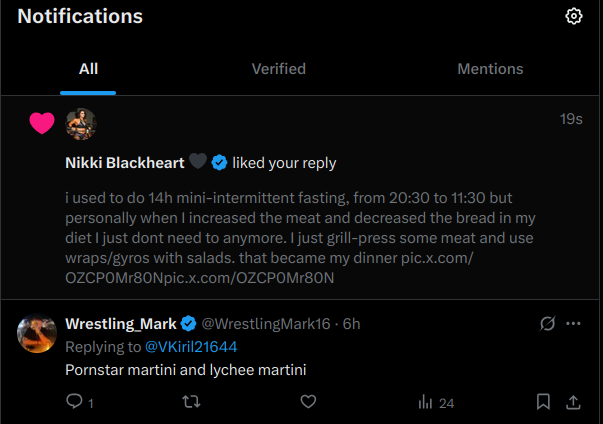This screenshot has height=424, width=603.
Task: Open notification settings gear icon
Action: (573, 16)
